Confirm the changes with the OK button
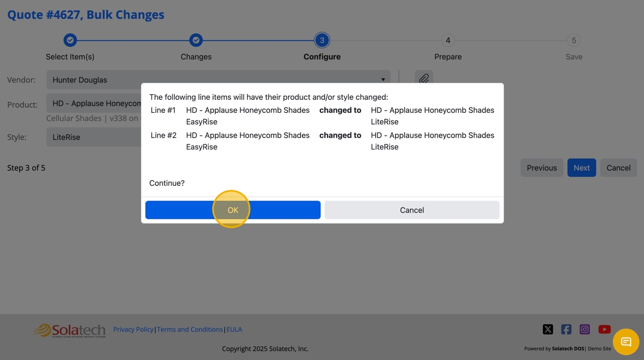This screenshot has height=360, width=644. (x=232, y=210)
